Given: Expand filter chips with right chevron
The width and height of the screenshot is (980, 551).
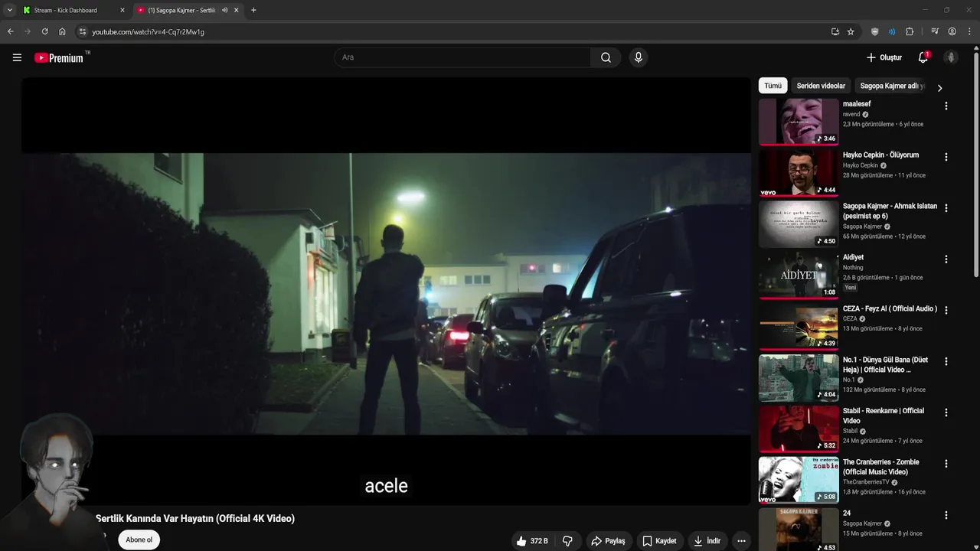Looking at the screenshot, I should click(939, 87).
